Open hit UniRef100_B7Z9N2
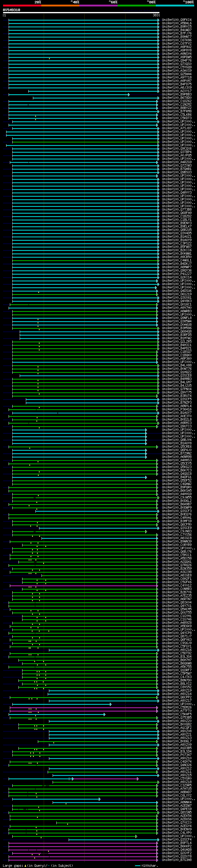This screenshot has height=868, width=197. pos(177,453)
